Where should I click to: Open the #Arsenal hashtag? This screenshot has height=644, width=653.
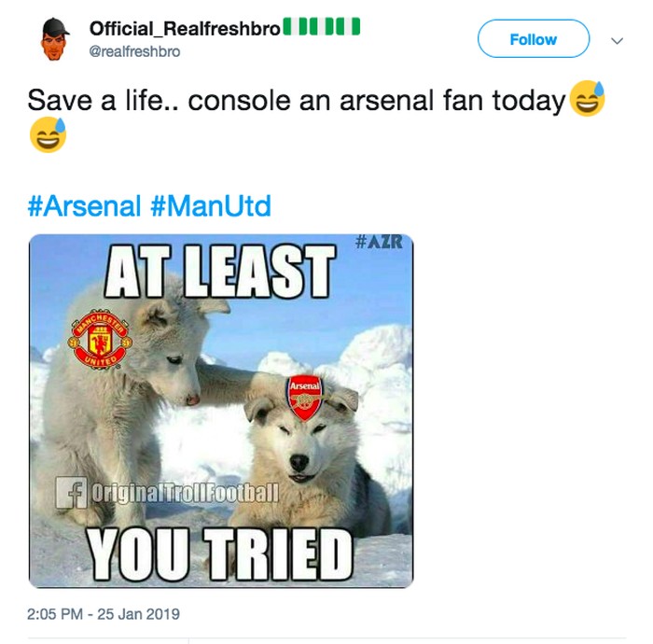tap(85, 205)
